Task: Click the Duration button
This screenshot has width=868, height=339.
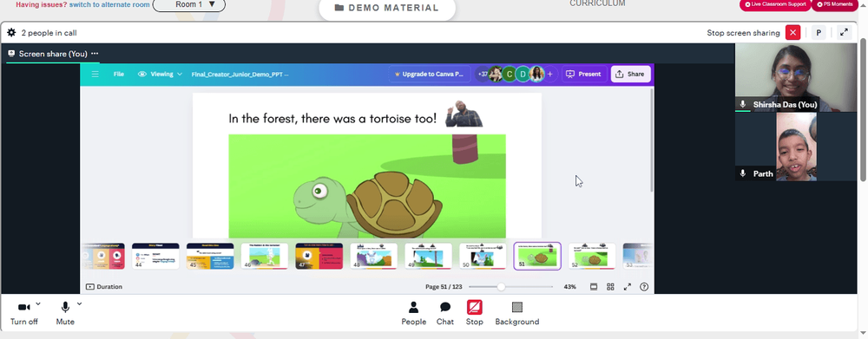Action: click(x=104, y=286)
